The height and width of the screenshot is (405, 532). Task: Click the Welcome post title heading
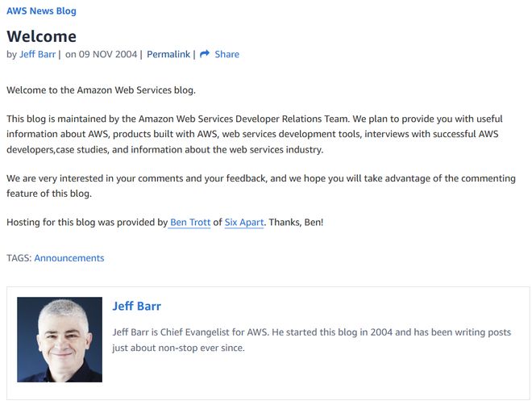(x=42, y=36)
